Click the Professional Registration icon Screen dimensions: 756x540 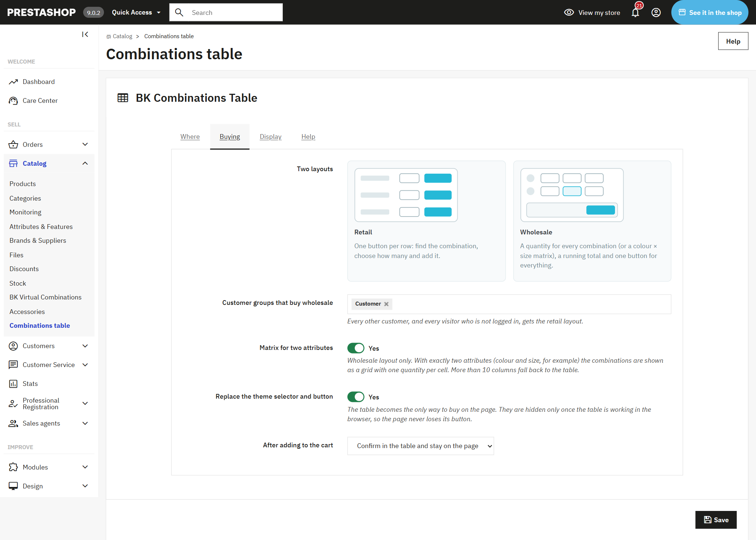pos(13,404)
